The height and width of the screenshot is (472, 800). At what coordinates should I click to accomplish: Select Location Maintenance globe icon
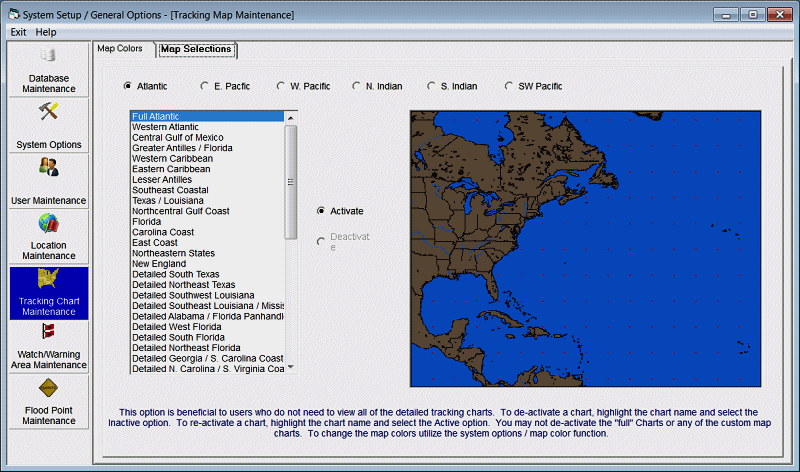(48, 224)
